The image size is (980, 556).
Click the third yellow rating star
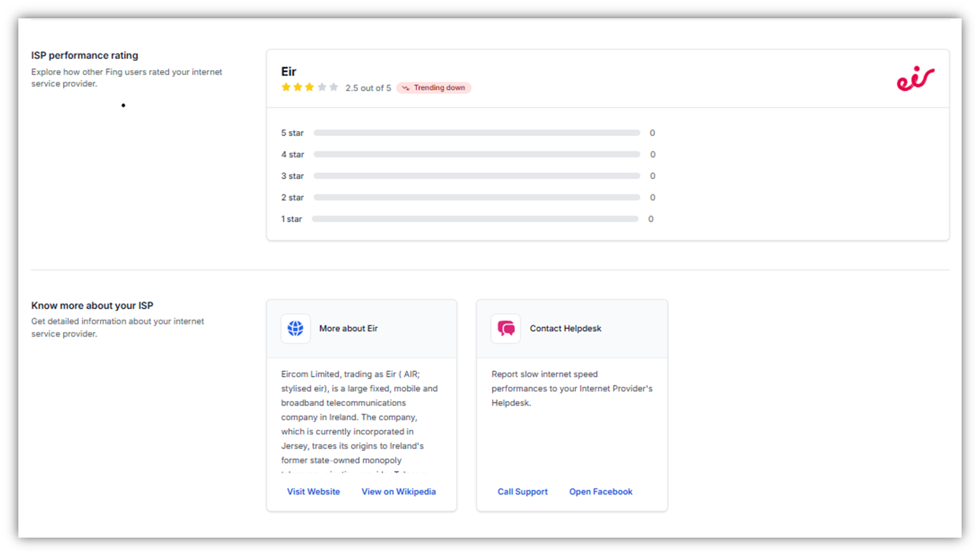tap(309, 87)
